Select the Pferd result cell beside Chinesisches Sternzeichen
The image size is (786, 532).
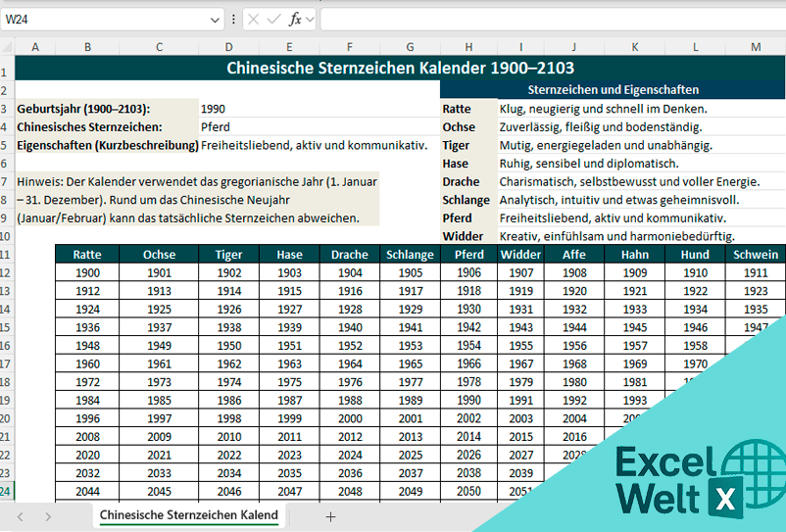216,127
